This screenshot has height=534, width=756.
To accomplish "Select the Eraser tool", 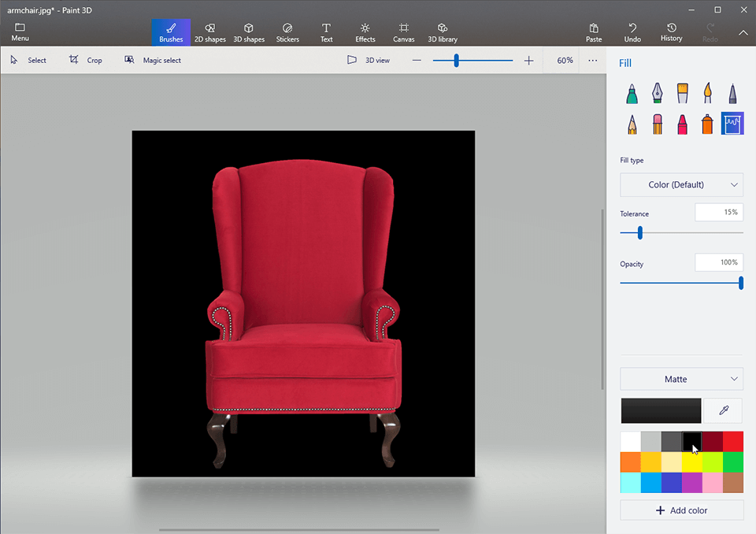I will (658, 124).
